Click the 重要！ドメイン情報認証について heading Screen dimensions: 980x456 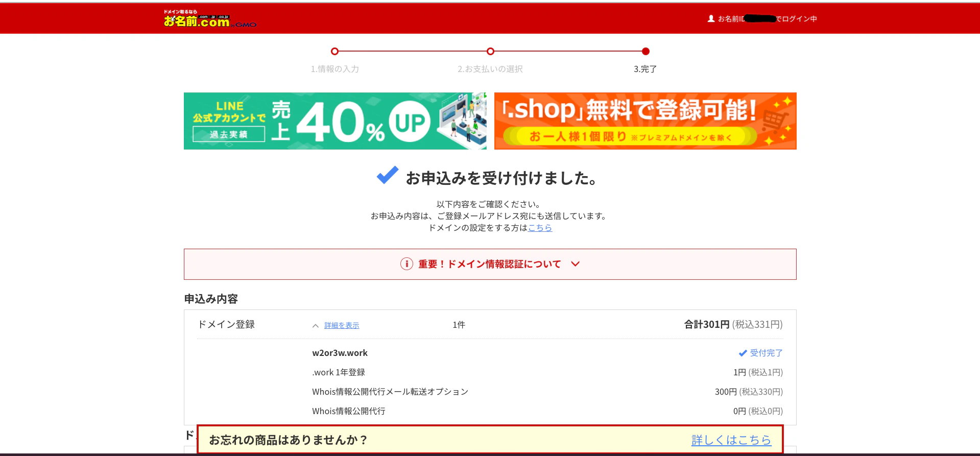click(490, 264)
